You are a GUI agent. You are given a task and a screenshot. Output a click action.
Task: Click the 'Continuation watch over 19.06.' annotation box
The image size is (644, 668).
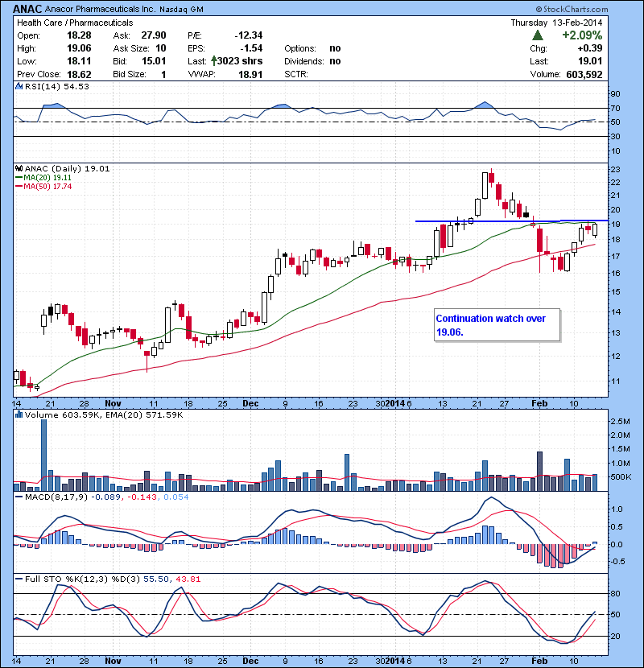(497, 325)
